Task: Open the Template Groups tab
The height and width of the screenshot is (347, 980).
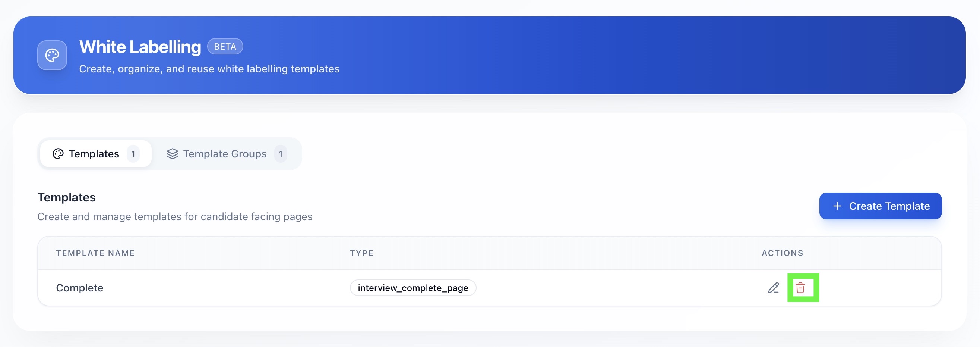Action: coord(225,154)
